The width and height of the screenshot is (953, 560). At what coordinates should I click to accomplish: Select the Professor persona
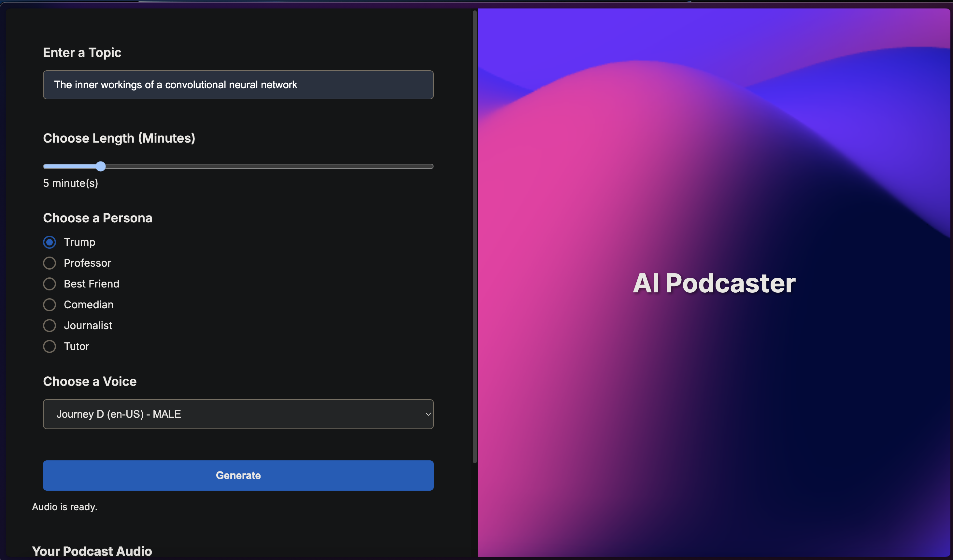coord(50,263)
